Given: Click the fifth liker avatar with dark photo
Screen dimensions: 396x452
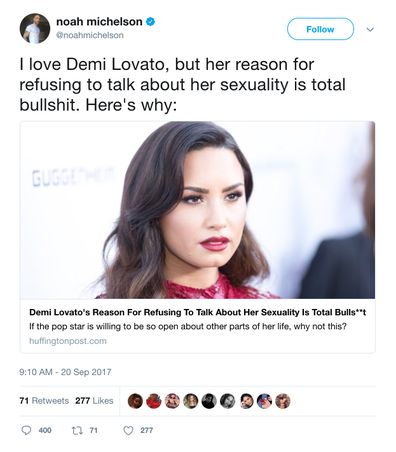Looking at the screenshot, I should pos(209,401).
